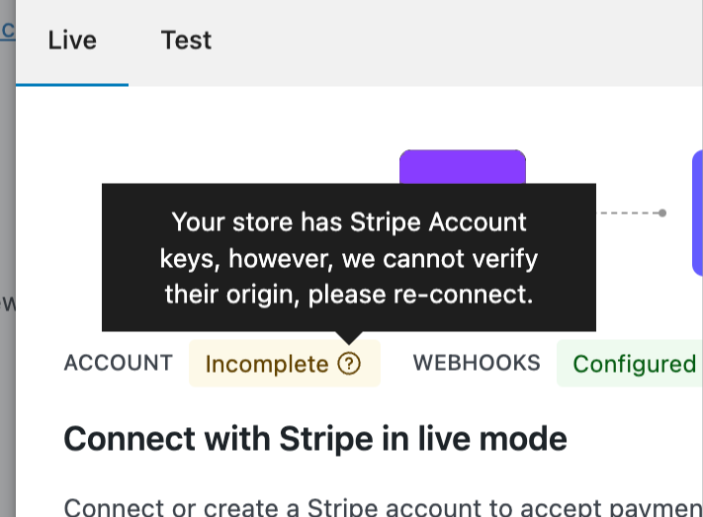Click the ACCOUNT label

point(118,363)
